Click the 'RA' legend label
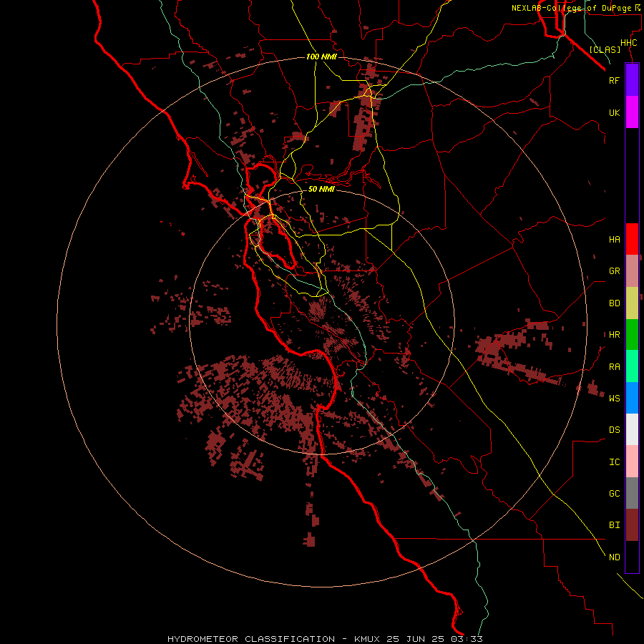 pos(614,366)
